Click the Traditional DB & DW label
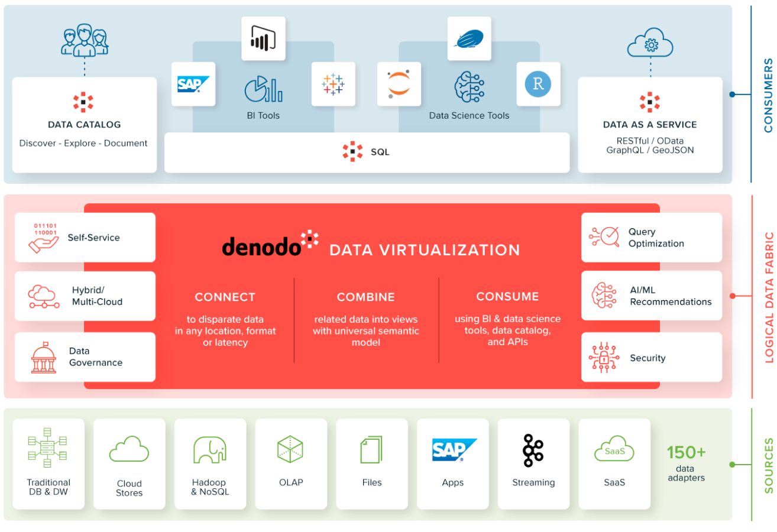The width and height of the screenshot is (777, 532). pos(48,487)
